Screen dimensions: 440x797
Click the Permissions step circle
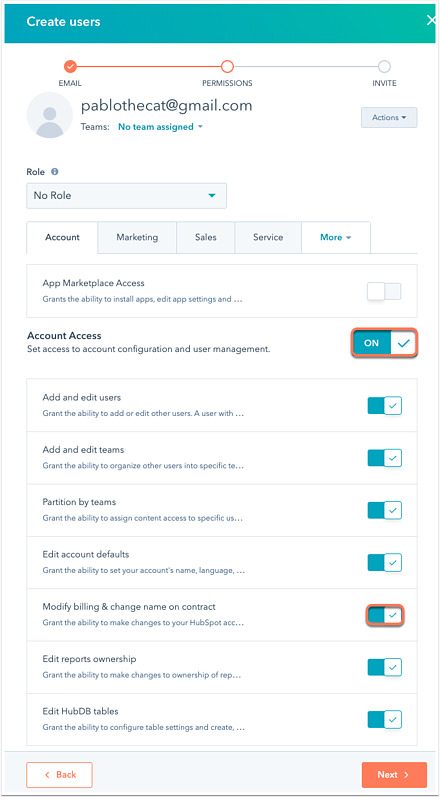227,66
